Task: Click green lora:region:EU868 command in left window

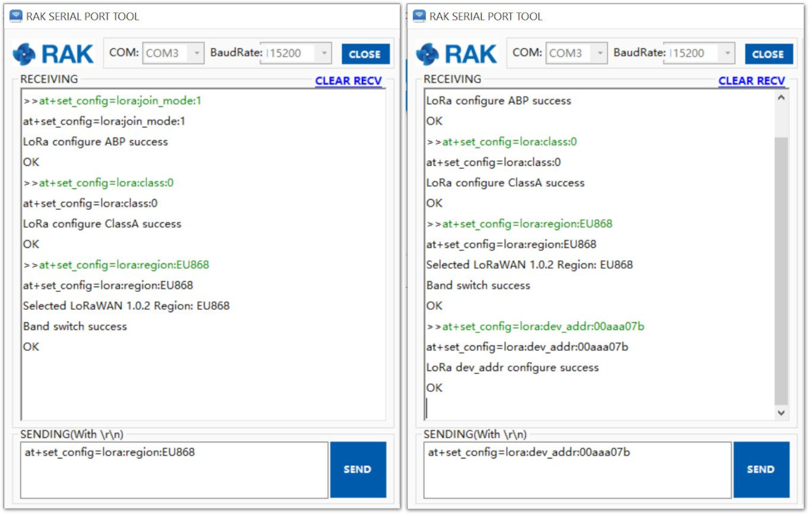Action: (116, 265)
